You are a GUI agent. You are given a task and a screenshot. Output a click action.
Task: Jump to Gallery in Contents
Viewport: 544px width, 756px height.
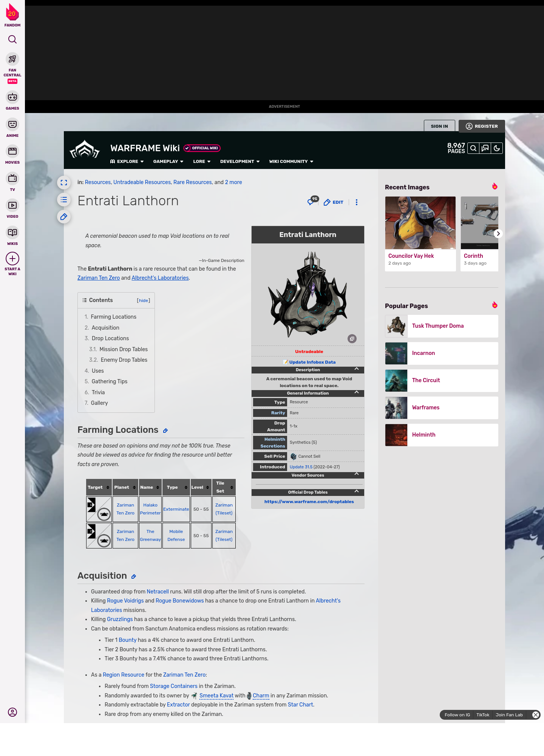99,403
